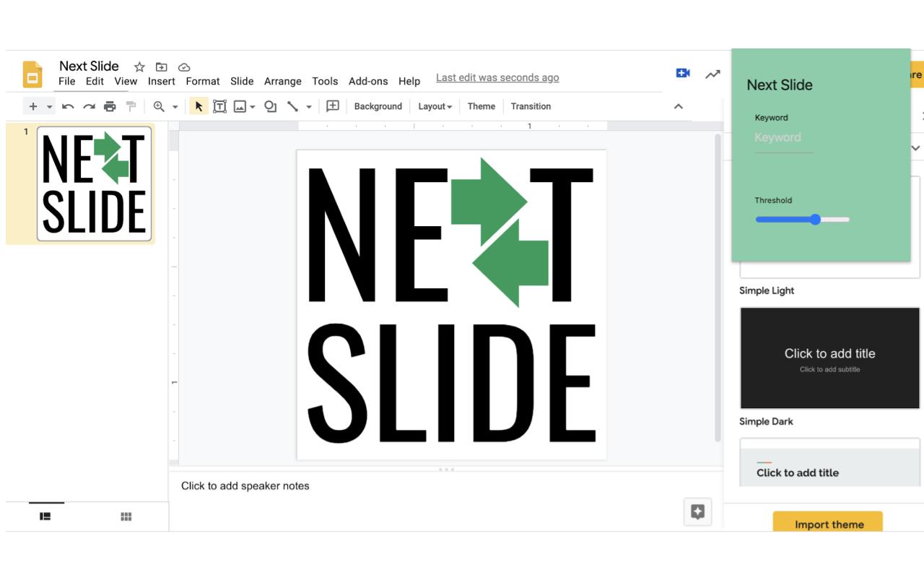The width and height of the screenshot is (924, 578).
Task: Open the Arrange menu
Action: click(283, 82)
